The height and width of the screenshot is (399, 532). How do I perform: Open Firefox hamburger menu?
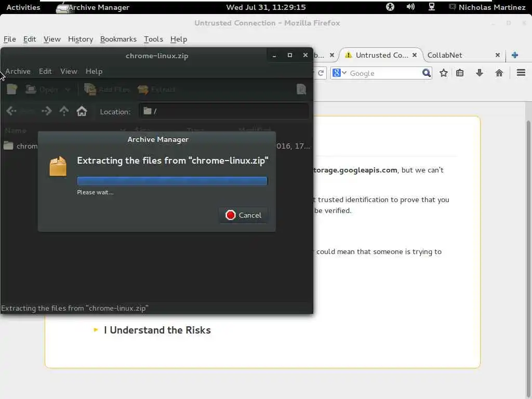point(521,73)
